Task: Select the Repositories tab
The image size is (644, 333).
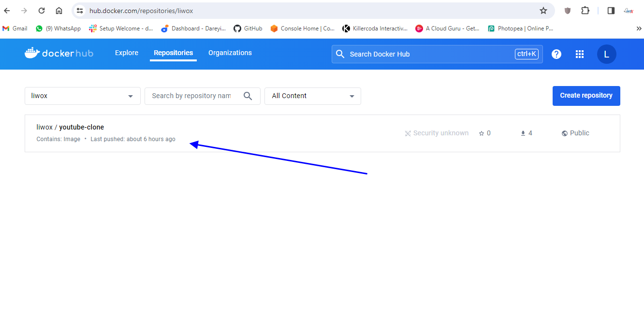Action: click(x=173, y=53)
